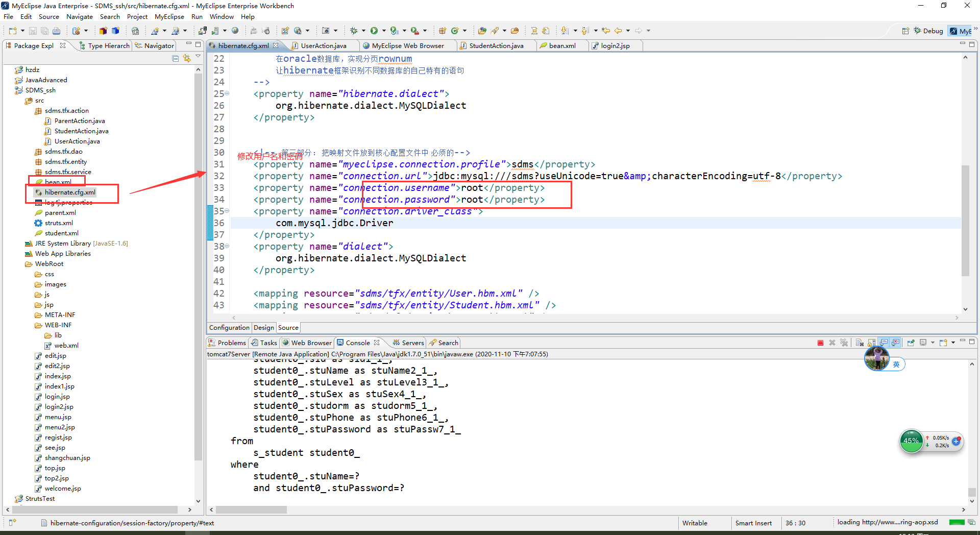Switch to Debug perspective
980x535 pixels.
click(929, 31)
